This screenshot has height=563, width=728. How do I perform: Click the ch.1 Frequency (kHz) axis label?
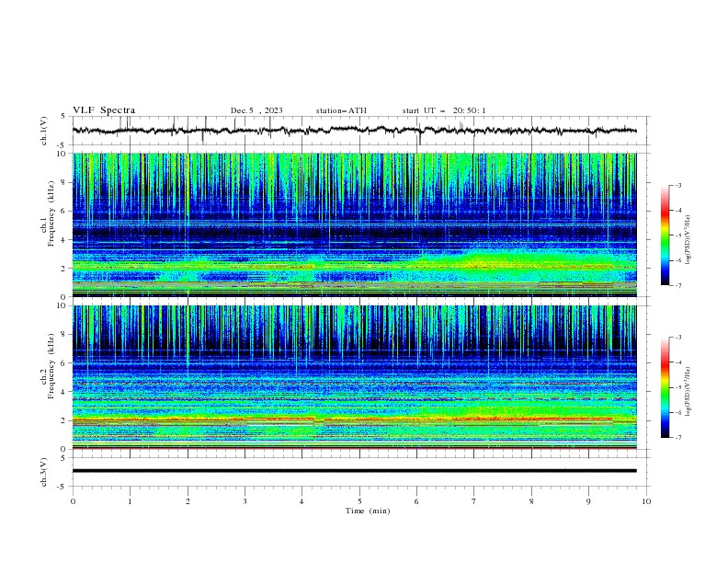(x=48, y=212)
